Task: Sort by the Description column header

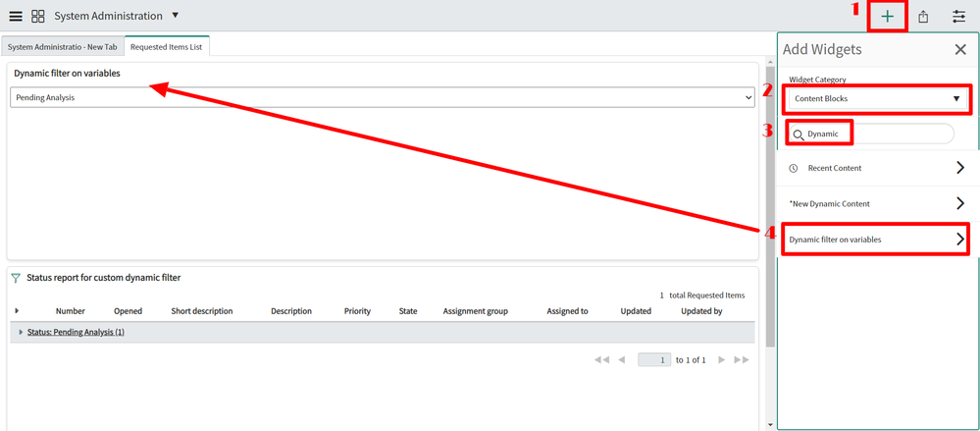Action: pyautogui.click(x=291, y=311)
